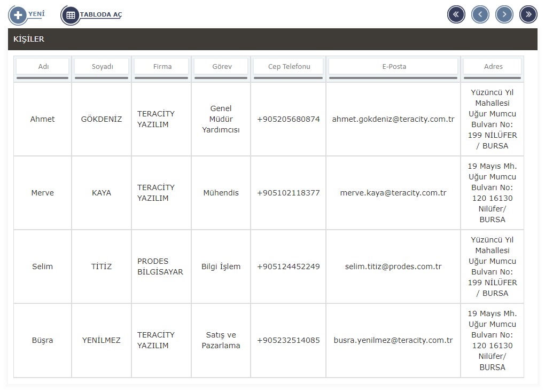This screenshot has height=392, width=545.
Task: Click the Firma column header
Action: pyautogui.click(x=161, y=67)
